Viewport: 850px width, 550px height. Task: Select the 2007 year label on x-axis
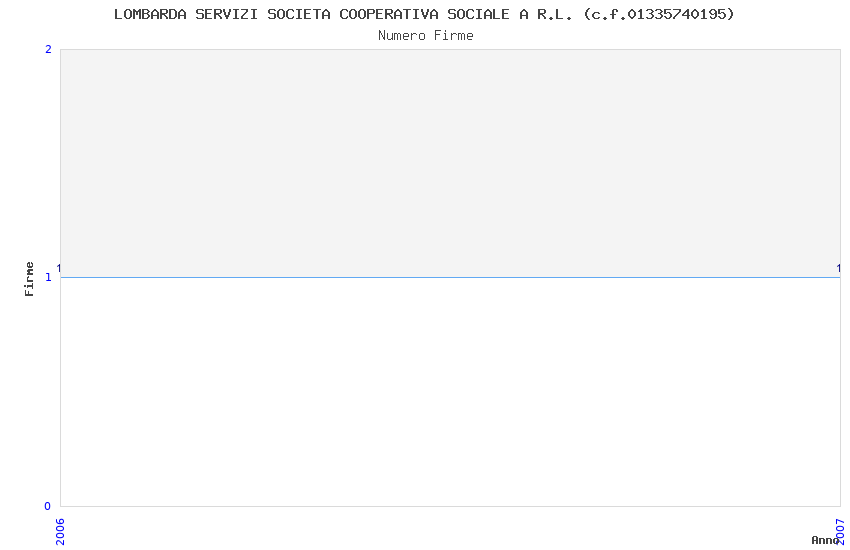click(x=841, y=532)
